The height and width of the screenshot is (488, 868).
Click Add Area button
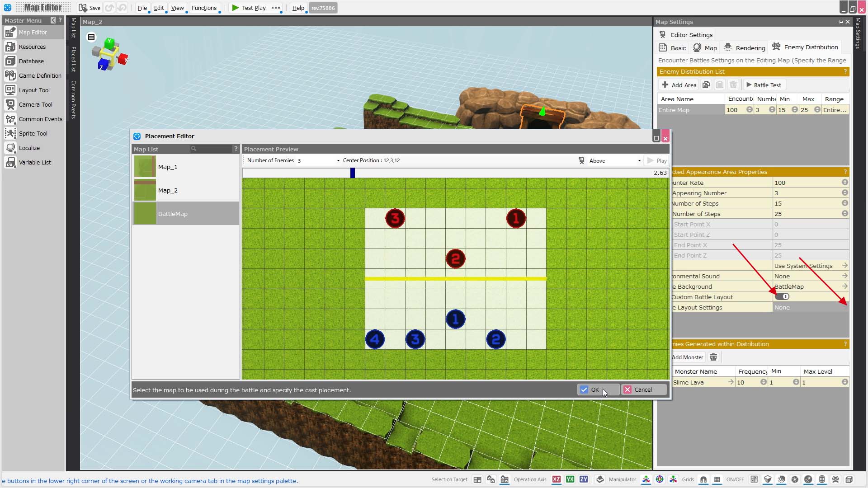pos(679,85)
